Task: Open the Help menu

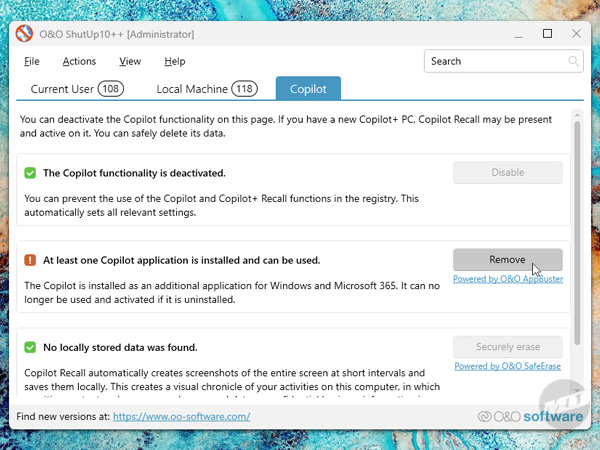Action: point(175,62)
